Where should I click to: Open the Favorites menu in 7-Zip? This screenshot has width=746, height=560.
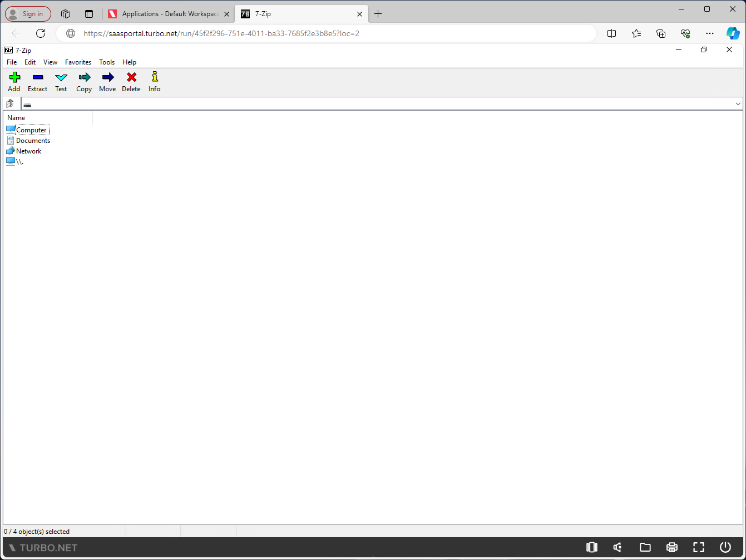click(78, 62)
